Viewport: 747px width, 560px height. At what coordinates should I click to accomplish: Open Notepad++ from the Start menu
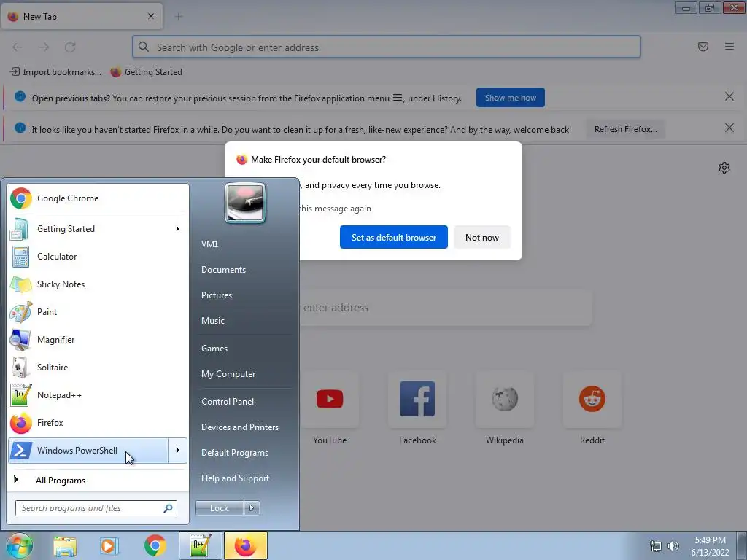(x=98, y=394)
